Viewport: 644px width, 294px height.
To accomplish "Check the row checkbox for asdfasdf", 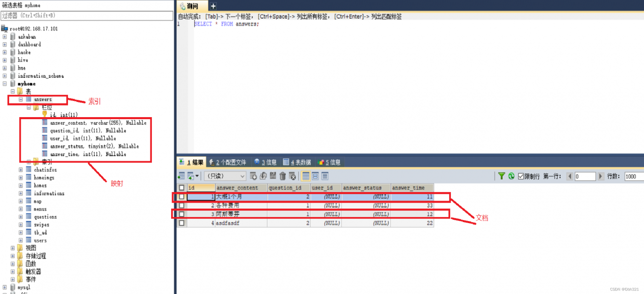I will pyautogui.click(x=182, y=223).
